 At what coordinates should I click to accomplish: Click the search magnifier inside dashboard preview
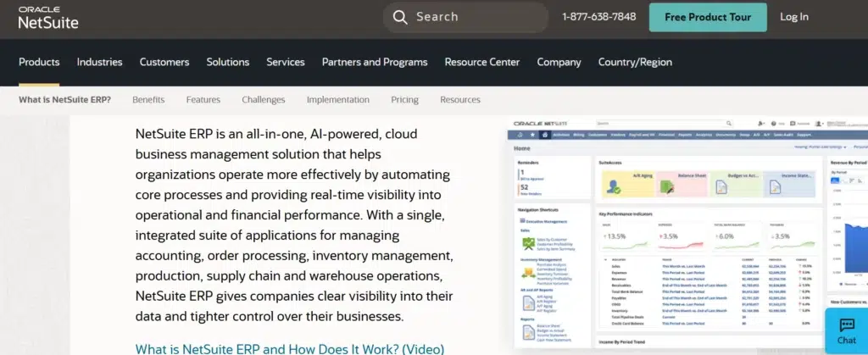[x=728, y=124]
